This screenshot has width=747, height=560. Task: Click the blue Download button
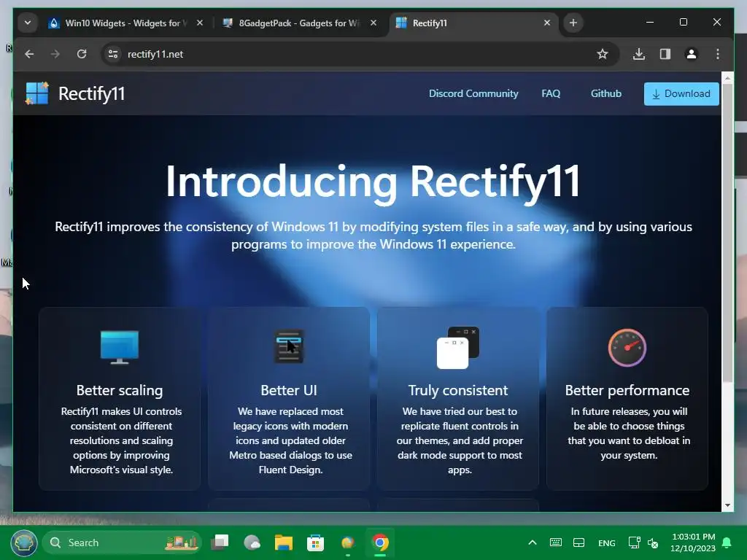coord(681,94)
